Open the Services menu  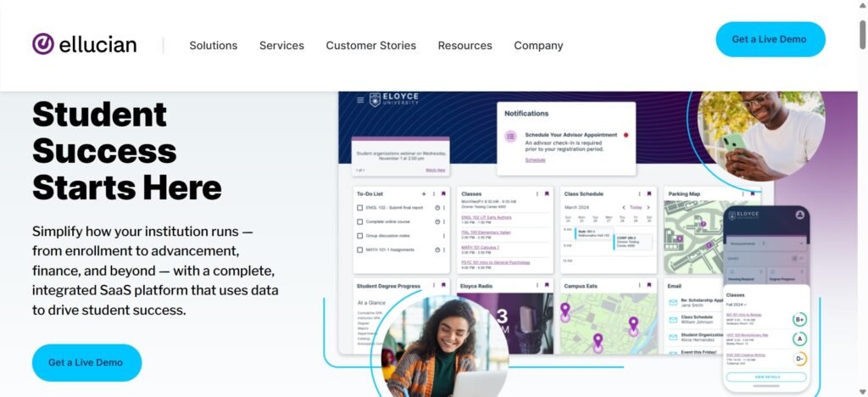point(281,46)
